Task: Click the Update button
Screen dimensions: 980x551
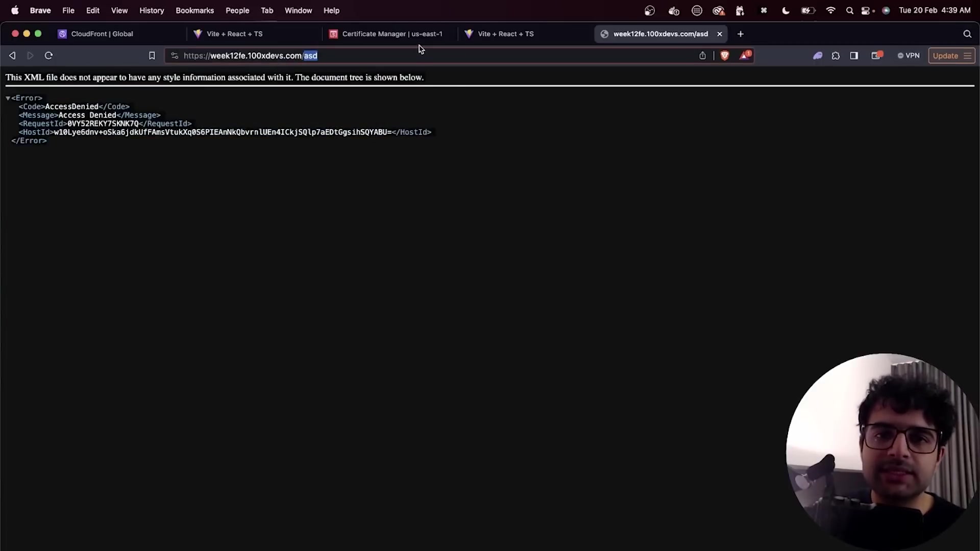Action: [945, 56]
